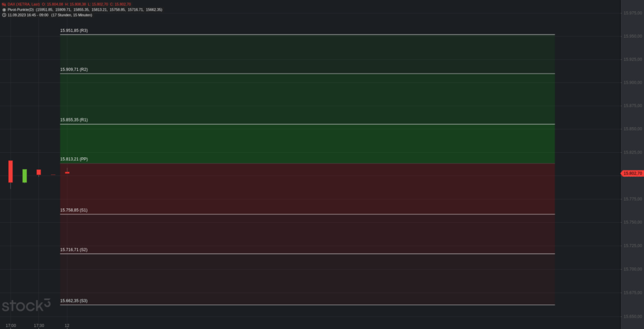The height and width of the screenshot is (329, 644).
Task: Click the 15.716,71 (S2) support label
Action: 74,249
